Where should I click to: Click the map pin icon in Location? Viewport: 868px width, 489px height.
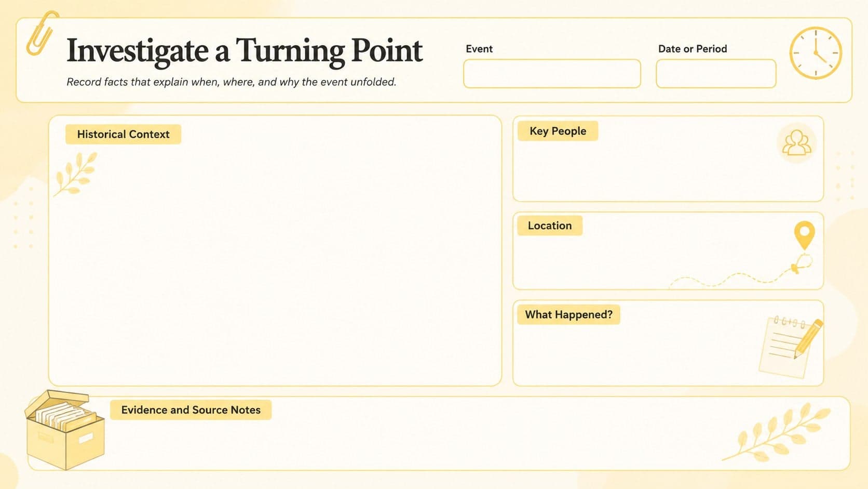[x=804, y=235]
